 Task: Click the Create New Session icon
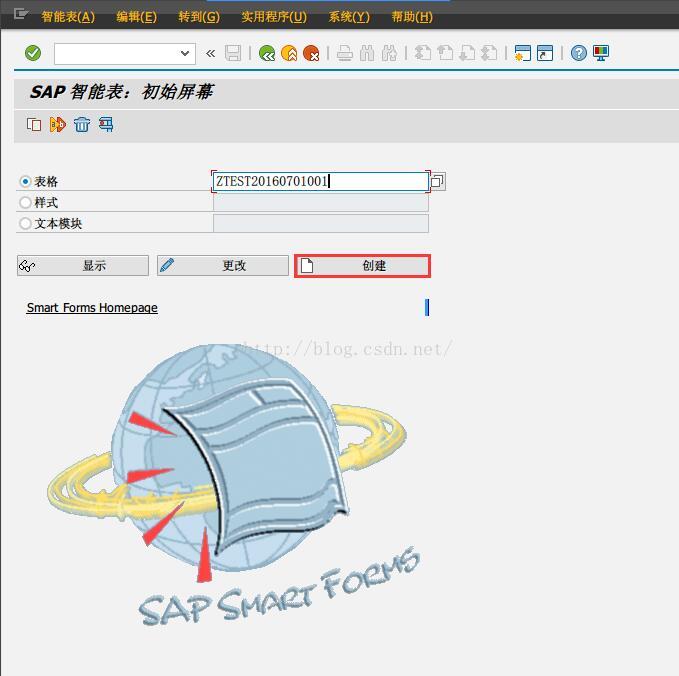523,53
